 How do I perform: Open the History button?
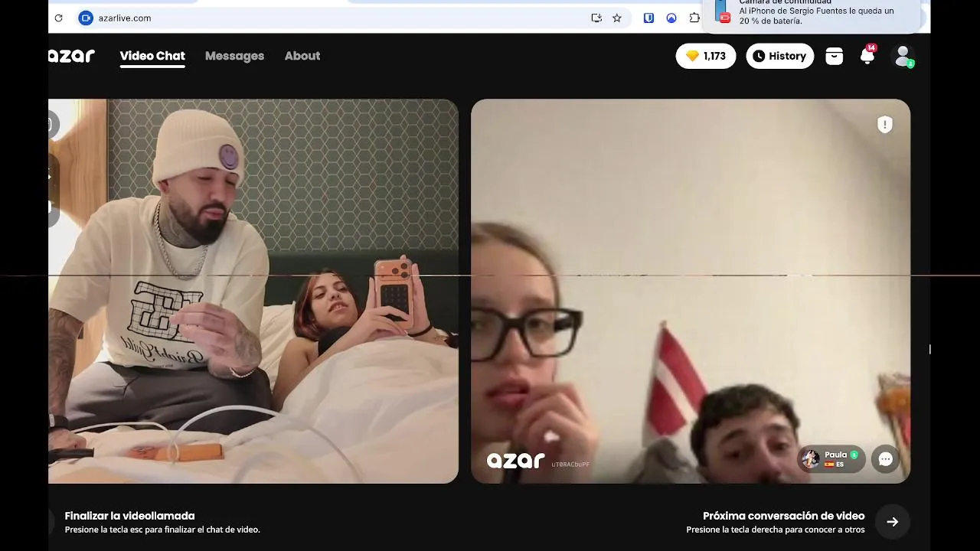pyautogui.click(x=779, y=56)
